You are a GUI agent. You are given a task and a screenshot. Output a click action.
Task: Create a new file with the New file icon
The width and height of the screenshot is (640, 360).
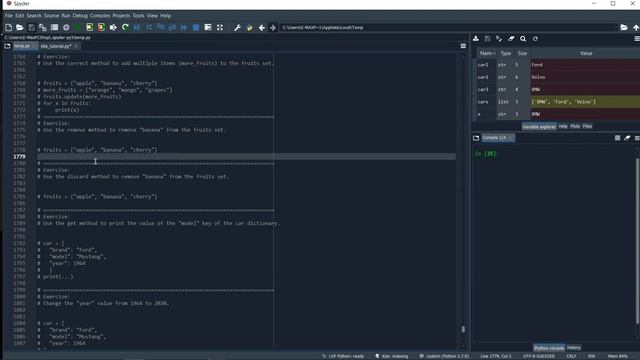click(9, 27)
